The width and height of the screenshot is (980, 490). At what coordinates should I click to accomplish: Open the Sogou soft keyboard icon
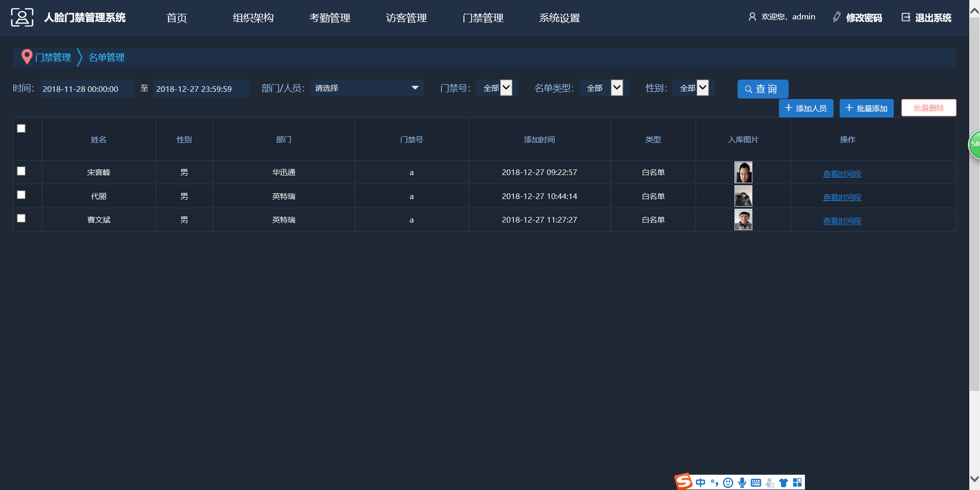point(756,482)
